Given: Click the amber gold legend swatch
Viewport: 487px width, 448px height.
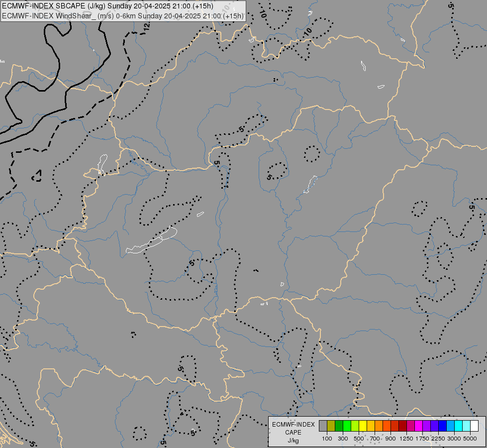Looking at the screenshot, I should [x=371, y=426].
